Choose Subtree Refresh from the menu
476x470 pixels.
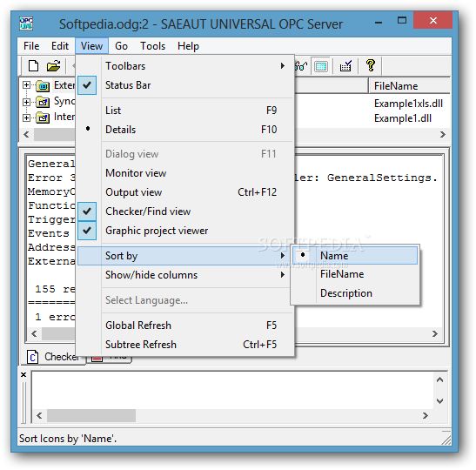point(184,345)
